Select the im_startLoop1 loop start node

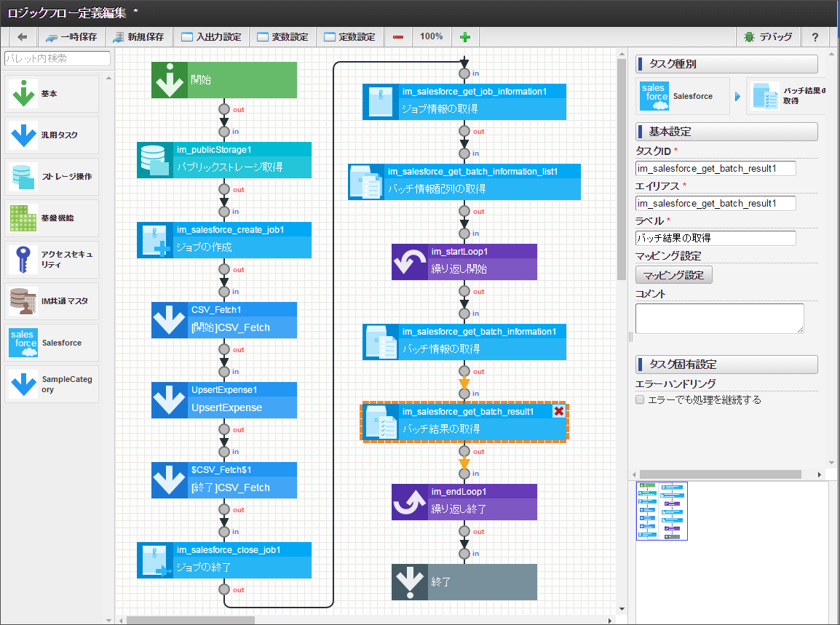coord(464,262)
